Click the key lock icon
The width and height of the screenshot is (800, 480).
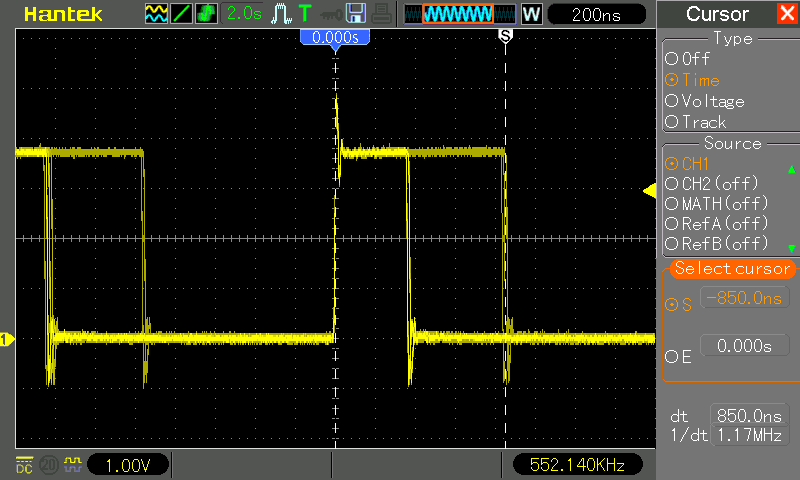[x=331, y=15]
